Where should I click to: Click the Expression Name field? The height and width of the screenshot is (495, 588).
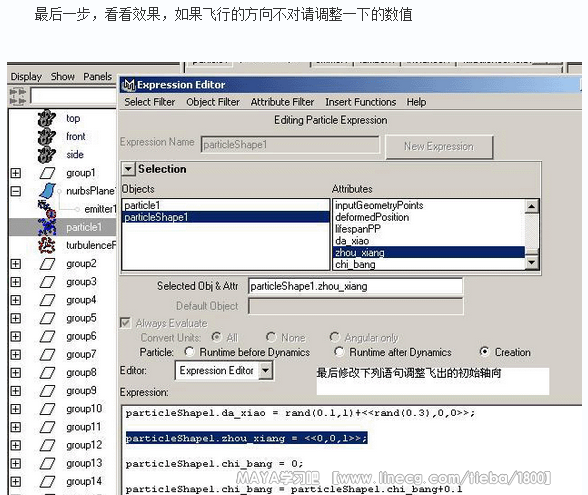[x=290, y=144]
